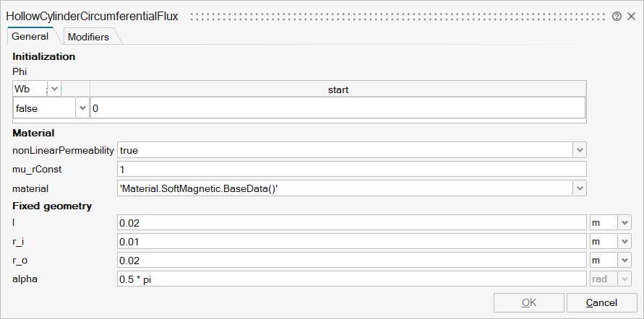This screenshot has width=644, height=319.
Task: Close the HollowCylinderCircumferentialFlux dialog
Action: (x=631, y=16)
